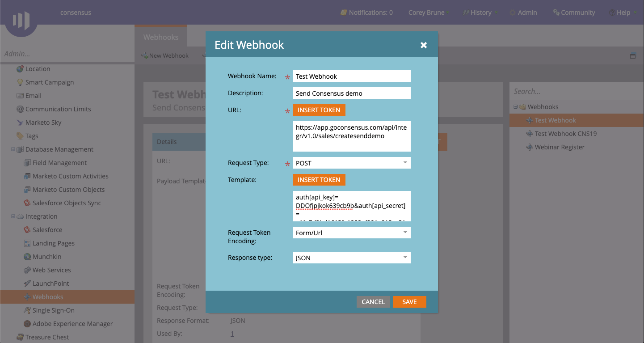This screenshot has width=644, height=343.
Task: Click New Webhook in the toolbar
Action: (x=165, y=56)
